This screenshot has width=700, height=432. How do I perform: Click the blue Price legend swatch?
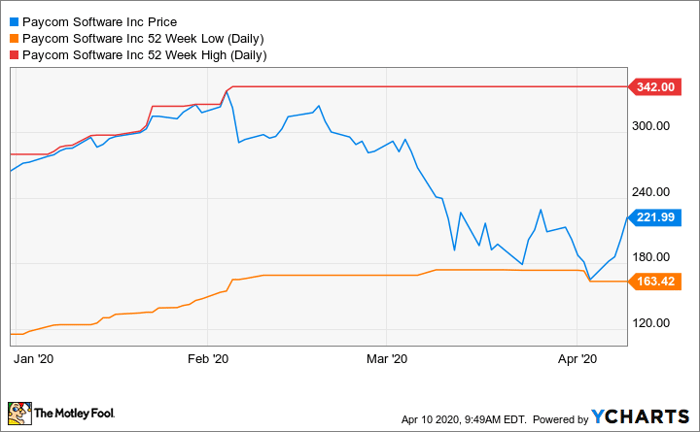[11, 21]
